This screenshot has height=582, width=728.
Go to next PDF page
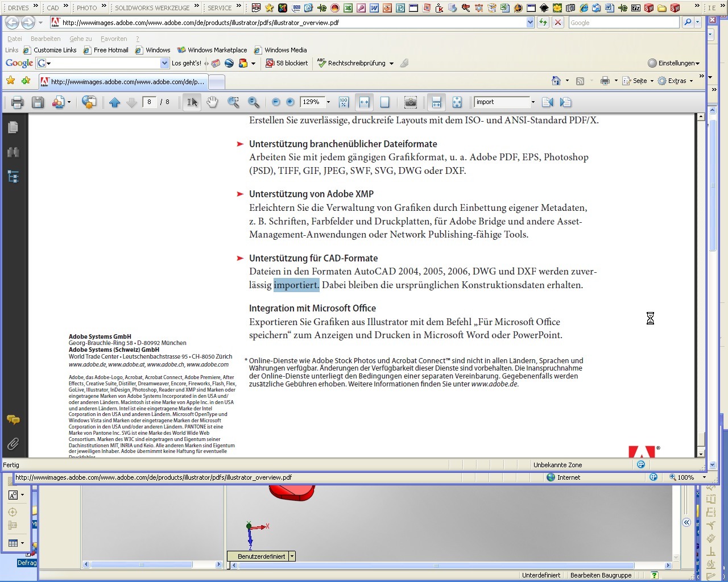(x=131, y=102)
